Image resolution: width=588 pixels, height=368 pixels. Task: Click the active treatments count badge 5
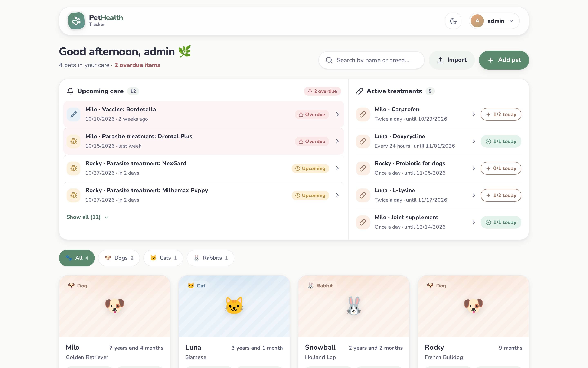coord(430,91)
